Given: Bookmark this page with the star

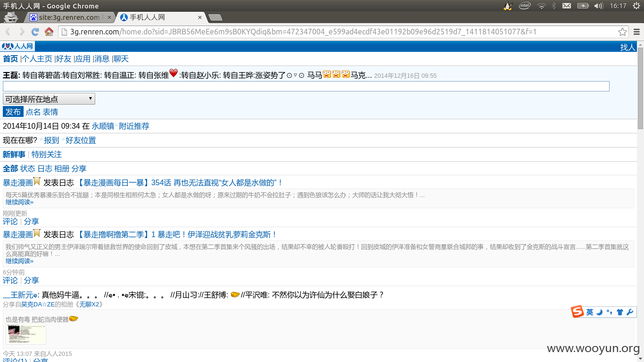Looking at the screenshot, I should click(x=622, y=32).
